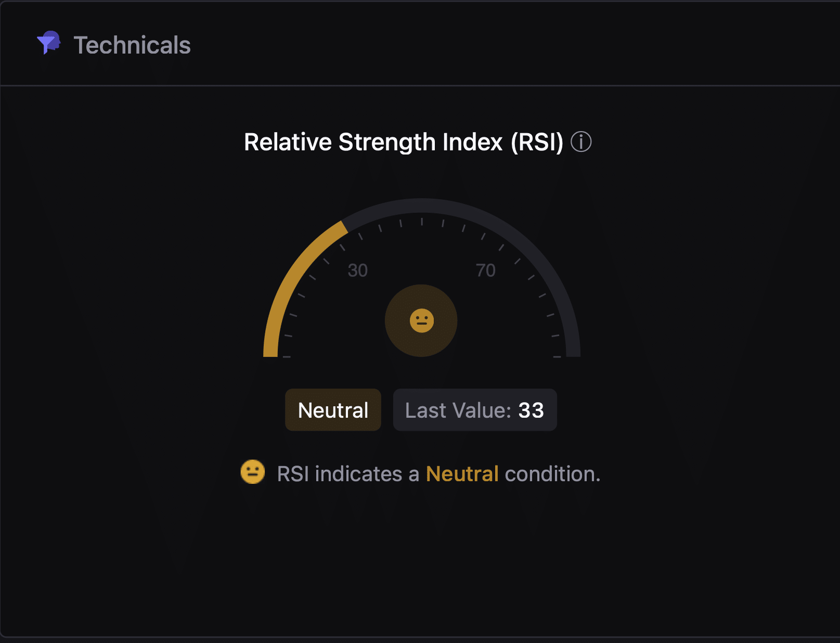Click the "RSI indicates a" text

pyautogui.click(x=347, y=474)
